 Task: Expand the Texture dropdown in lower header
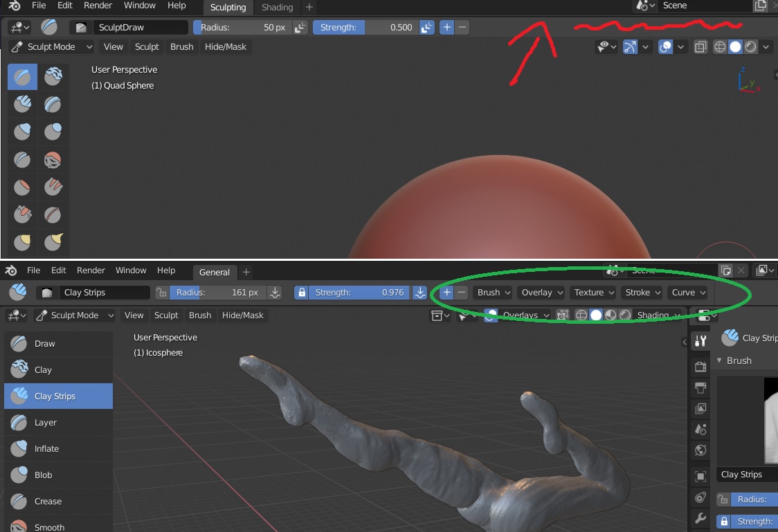[594, 293]
